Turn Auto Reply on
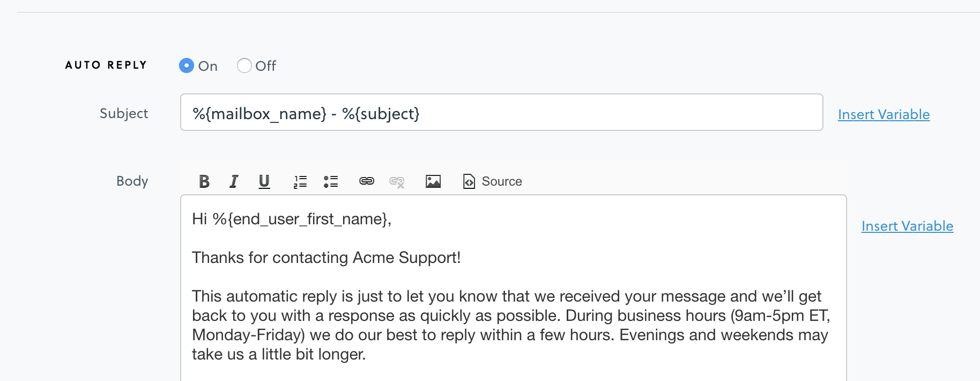The width and height of the screenshot is (980, 381). click(x=187, y=65)
